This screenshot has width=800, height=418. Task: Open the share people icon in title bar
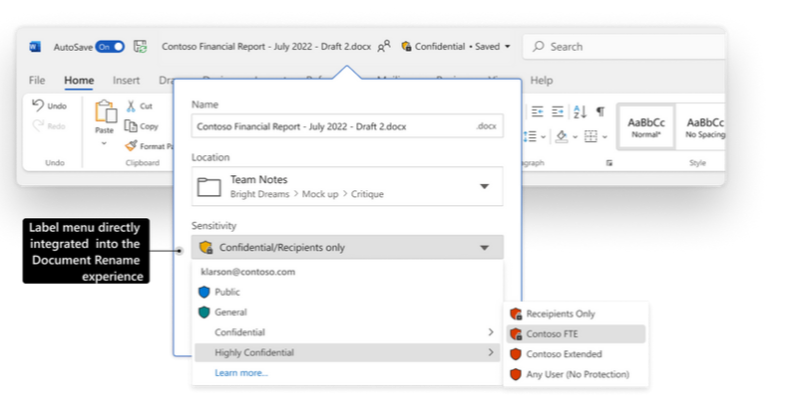(x=384, y=46)
